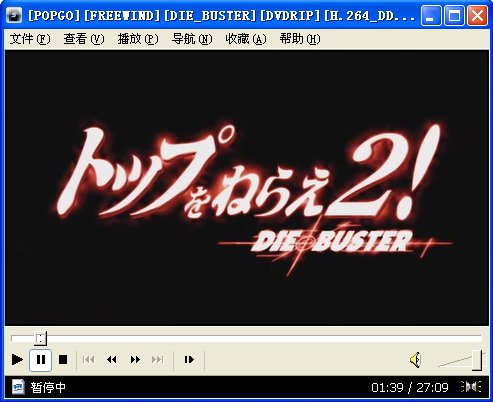Click the audio channel indicator in status bar
This screenshot has height=402, width=493.
pos(471,387)
